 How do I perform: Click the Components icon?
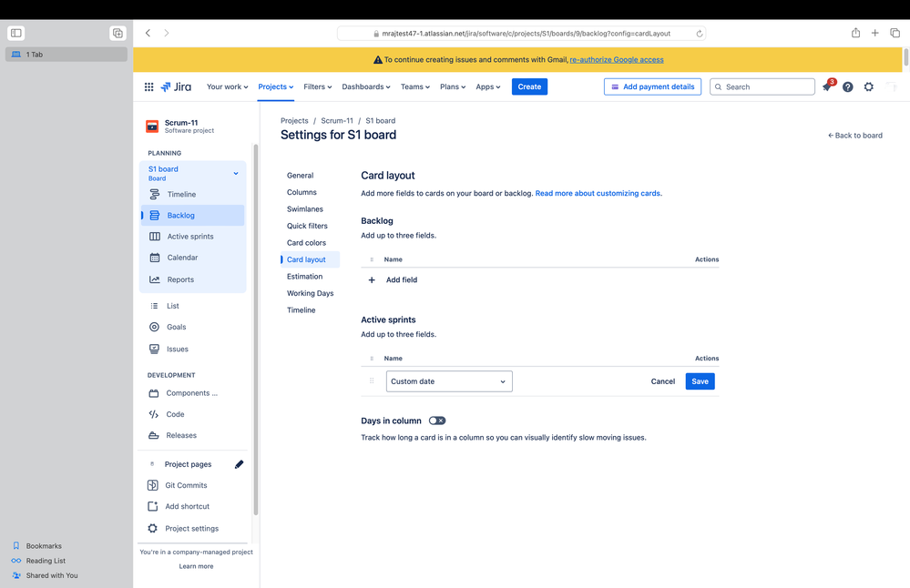pos(153,393)
